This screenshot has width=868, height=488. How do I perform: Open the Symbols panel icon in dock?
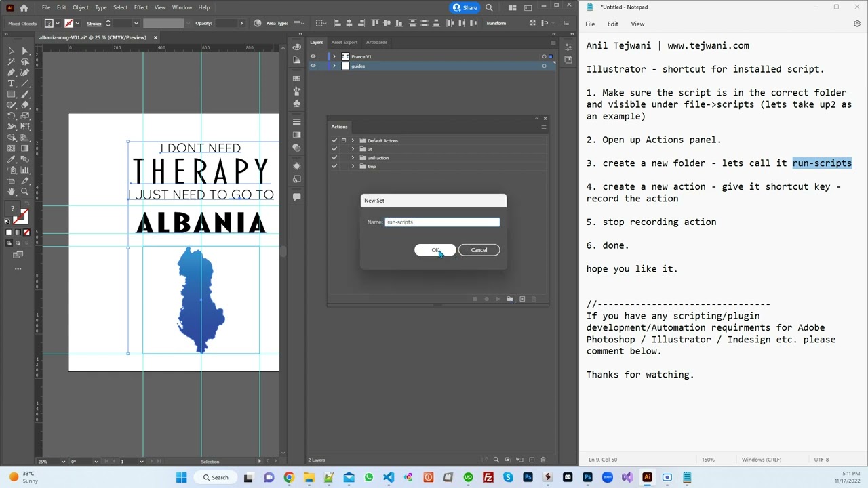click(296, 104)
